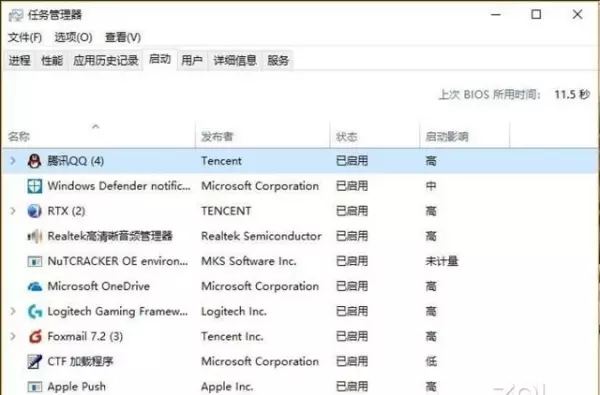Expand the RTX (2) group
Viewport: 600px width, 395px height.
[x=13, y=211]
